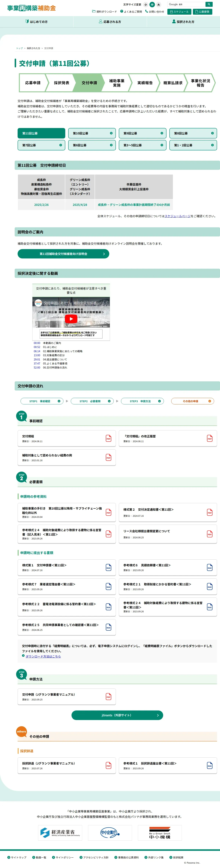Download DOC icon for 様式第1 交付申請書
Screen dimensions: 220x868
pyautogui.click(x=108, y=568)
